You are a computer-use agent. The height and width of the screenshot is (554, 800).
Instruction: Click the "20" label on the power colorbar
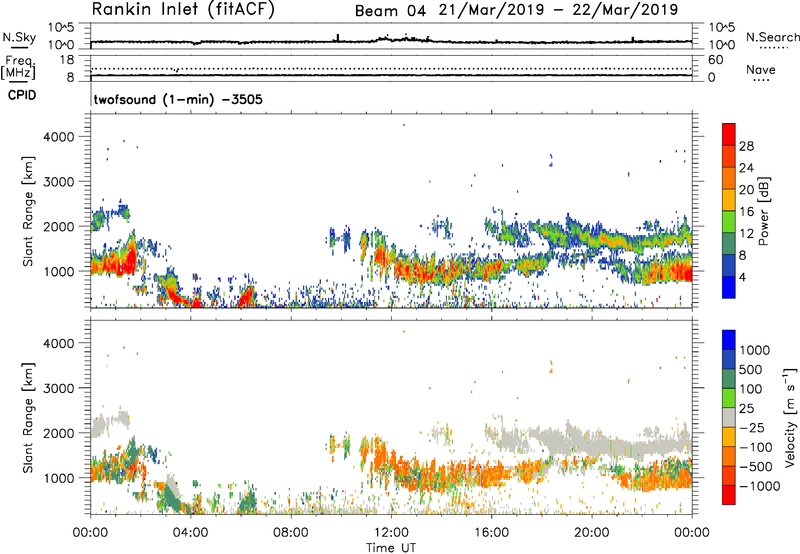[746, 190]
